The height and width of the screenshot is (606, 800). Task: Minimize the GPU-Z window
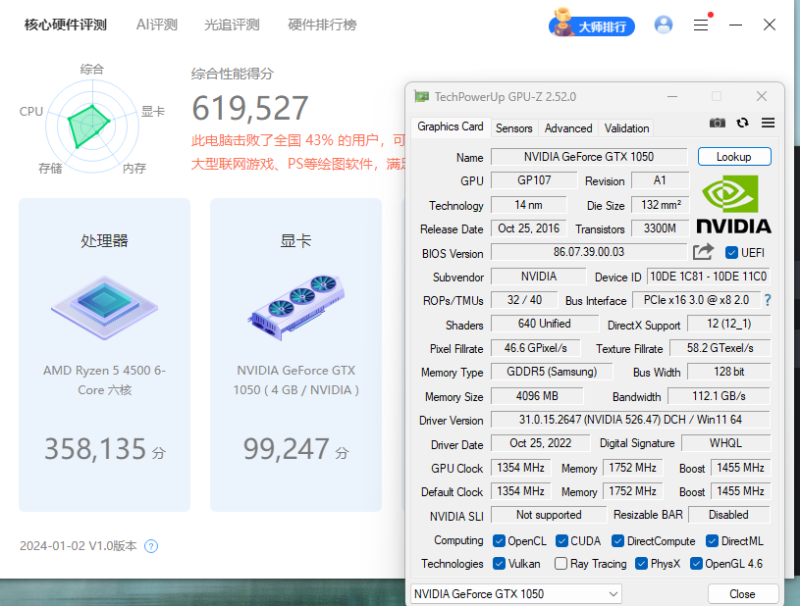point(672,96)
